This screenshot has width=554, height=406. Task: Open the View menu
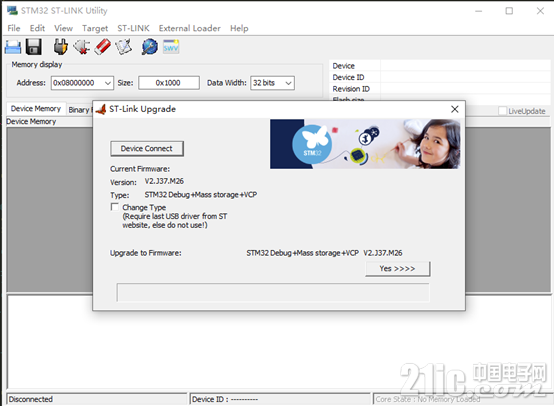click(64, 28)
